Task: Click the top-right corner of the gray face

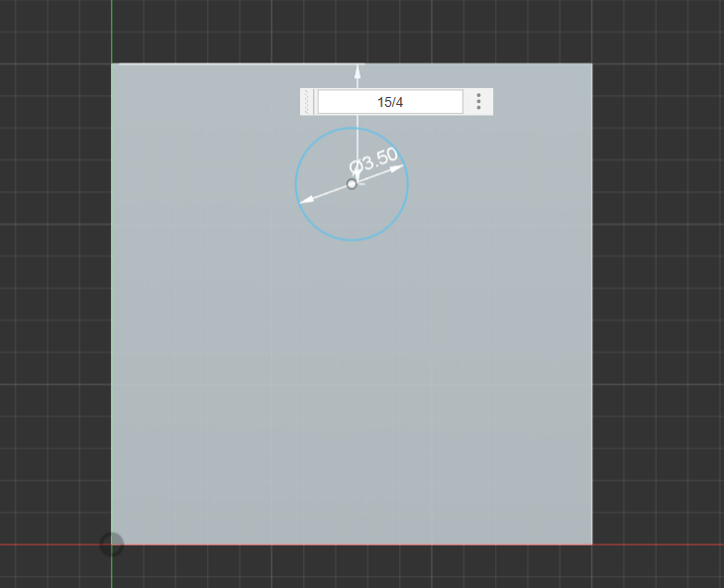Action: (x=592, y=64)
